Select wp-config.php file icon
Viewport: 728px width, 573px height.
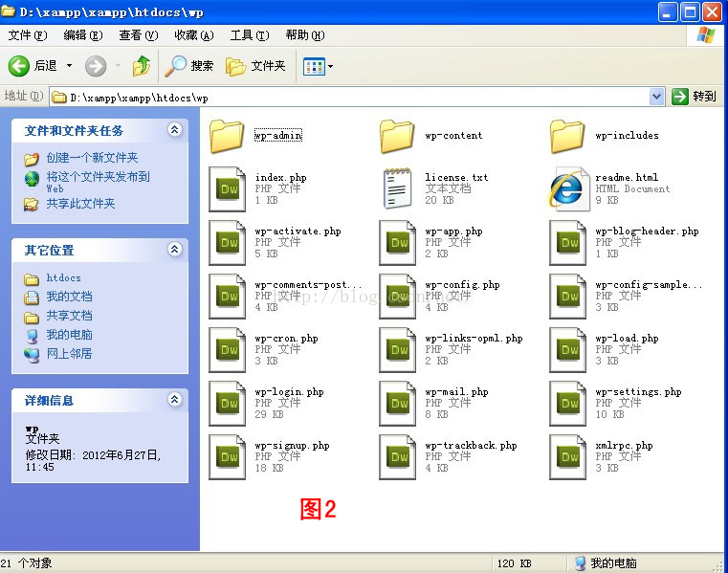click(397, 297)
